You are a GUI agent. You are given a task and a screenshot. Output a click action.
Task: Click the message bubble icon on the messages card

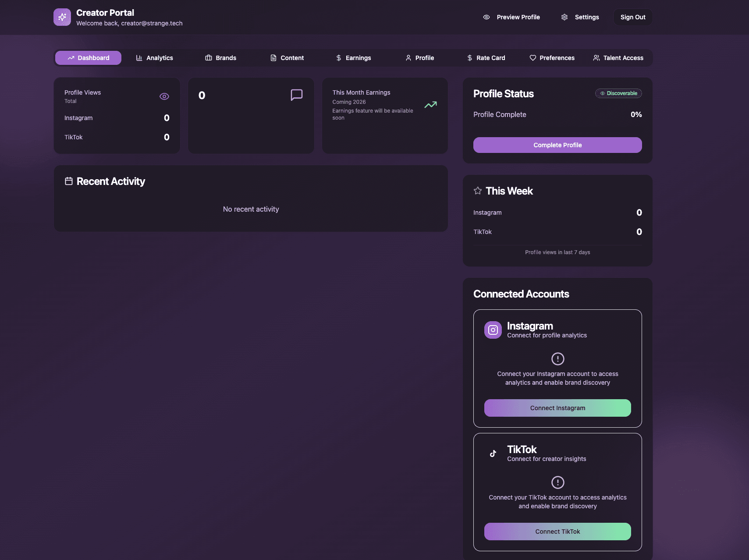click(x=296, y=95)
